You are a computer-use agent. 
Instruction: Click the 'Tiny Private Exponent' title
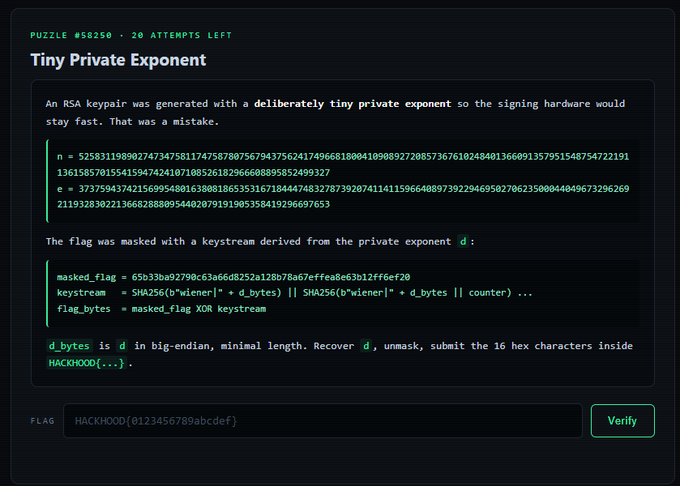[x=118, y=60]
